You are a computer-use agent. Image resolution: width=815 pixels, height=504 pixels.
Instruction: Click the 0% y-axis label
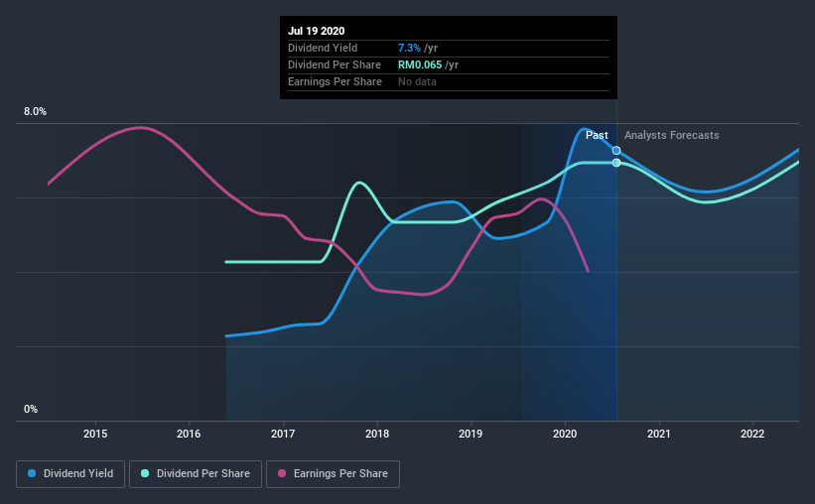31,410
